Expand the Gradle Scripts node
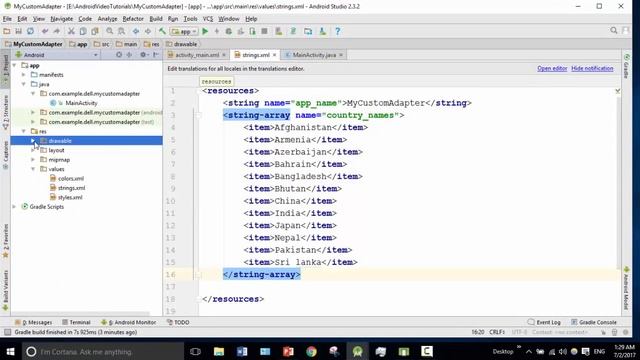 point(15,207)
